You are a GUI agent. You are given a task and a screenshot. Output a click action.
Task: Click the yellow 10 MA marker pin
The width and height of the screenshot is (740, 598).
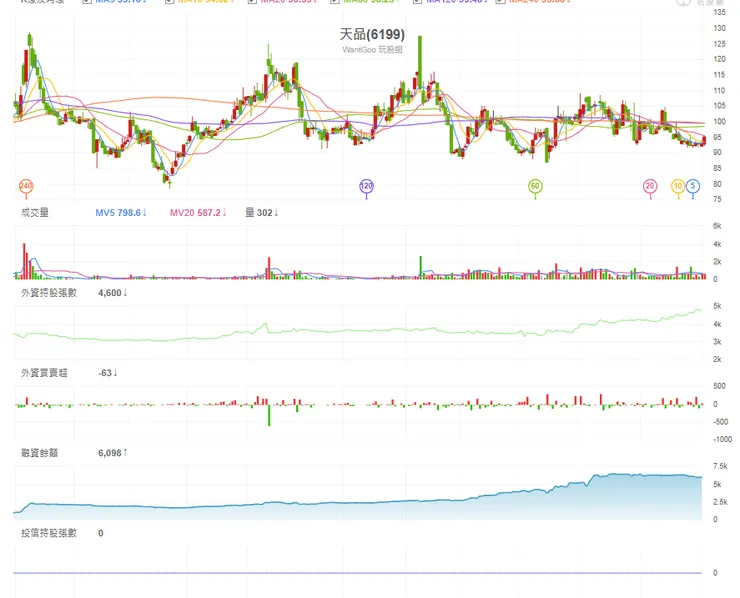coord(678,186)
